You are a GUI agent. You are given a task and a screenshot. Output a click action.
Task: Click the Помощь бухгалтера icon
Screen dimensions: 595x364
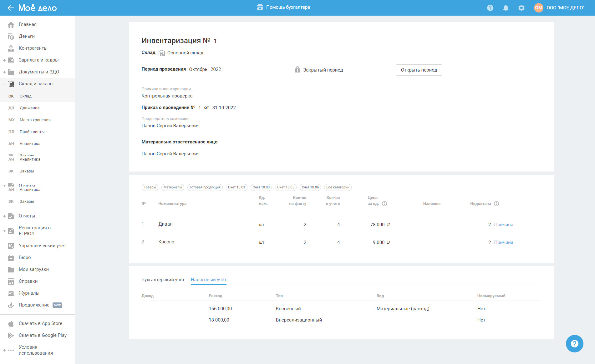click(x=260, y=7)
